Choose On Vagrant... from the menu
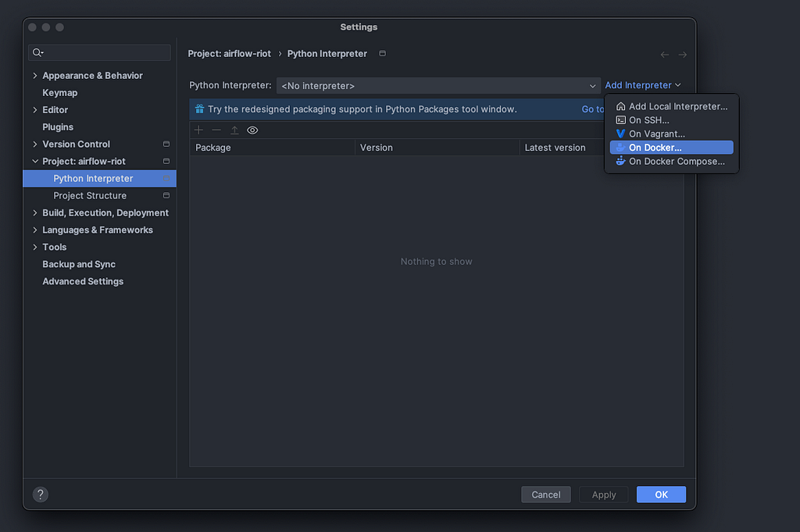Image resolution: width=800 pixels, height=532 pixels. click(671, 134)
